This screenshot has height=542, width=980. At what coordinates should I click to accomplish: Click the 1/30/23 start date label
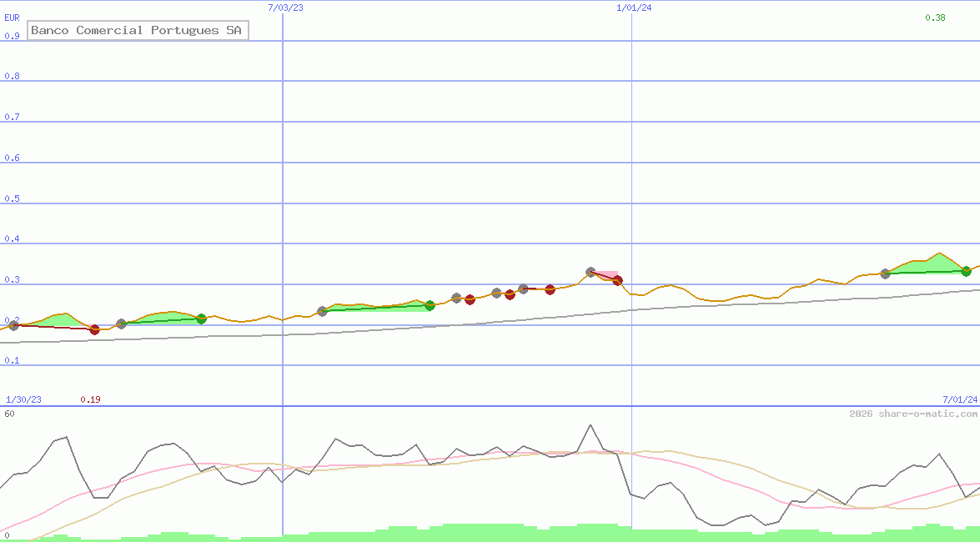click(23, 399)
